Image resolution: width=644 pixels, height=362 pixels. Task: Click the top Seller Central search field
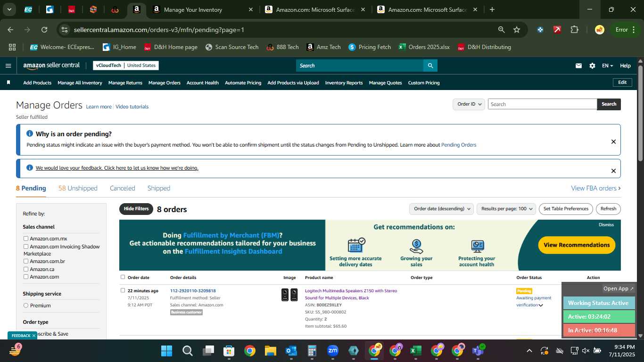[x=359, y=66]
